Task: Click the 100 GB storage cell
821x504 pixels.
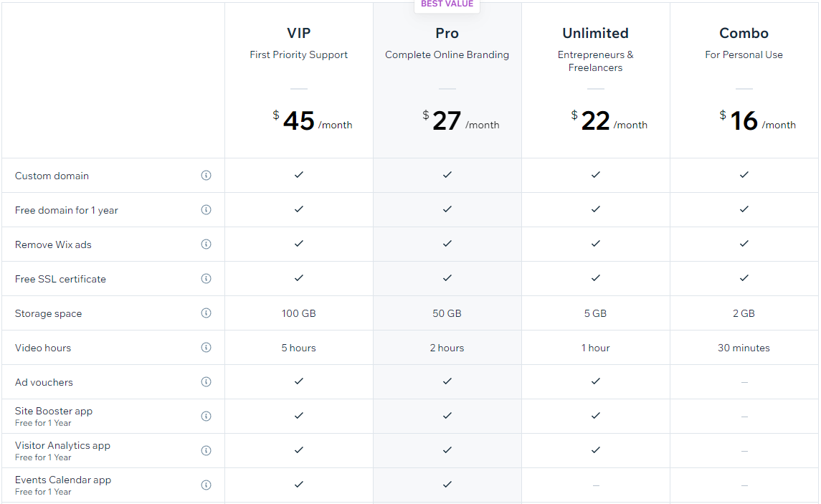Action: (299, 313)
